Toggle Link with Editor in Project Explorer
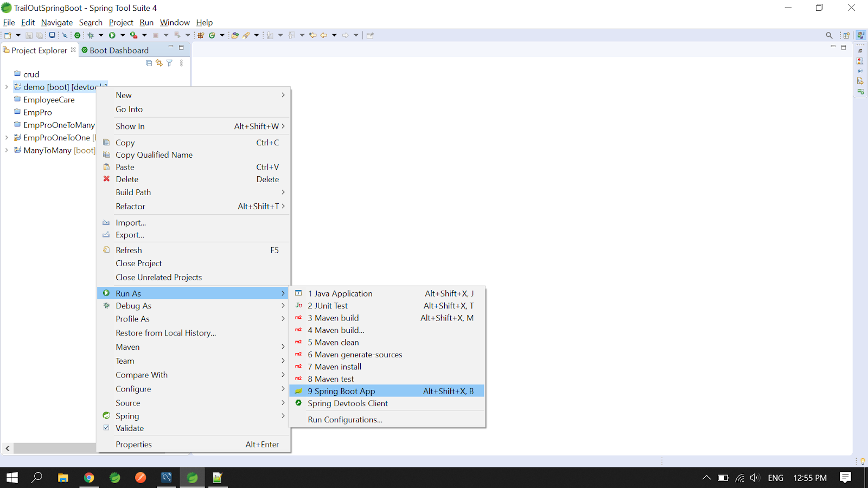Viewport: 868px width, 488px height. 159,63
